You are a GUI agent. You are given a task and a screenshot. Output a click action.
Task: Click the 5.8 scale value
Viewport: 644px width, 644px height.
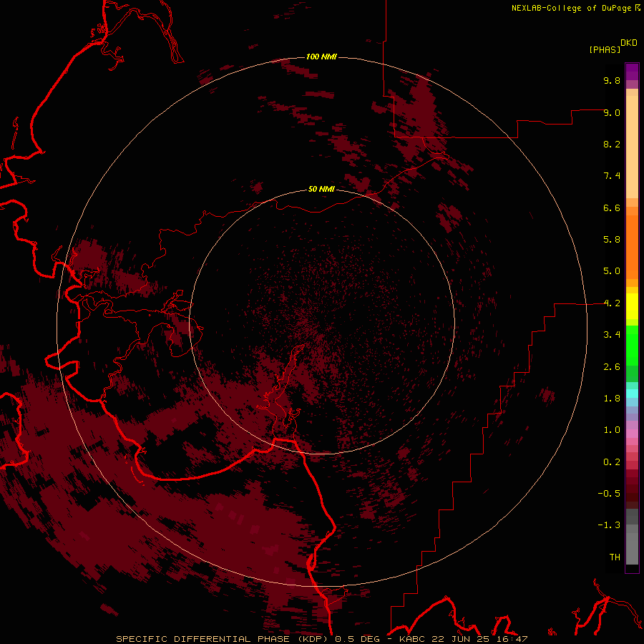[x=612, y=240]
